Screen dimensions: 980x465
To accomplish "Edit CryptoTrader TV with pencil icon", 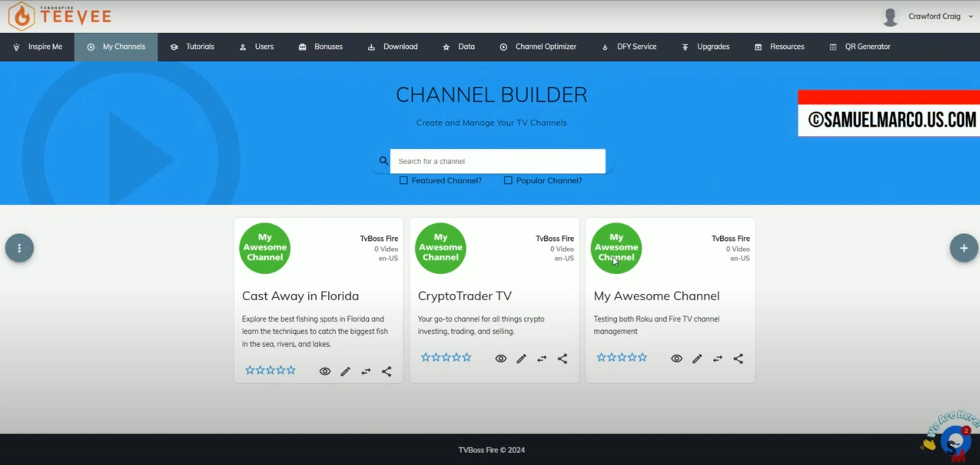I will (x=522, y=358).
